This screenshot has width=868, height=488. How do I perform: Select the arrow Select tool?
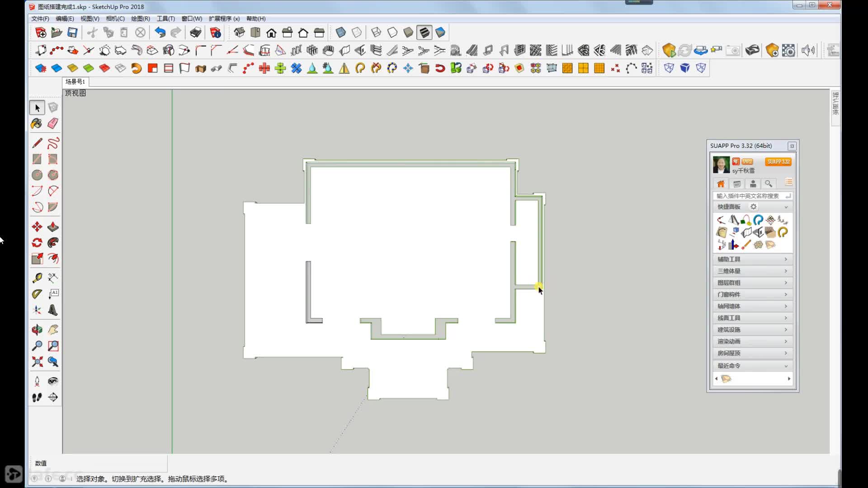tap(37, 108)
